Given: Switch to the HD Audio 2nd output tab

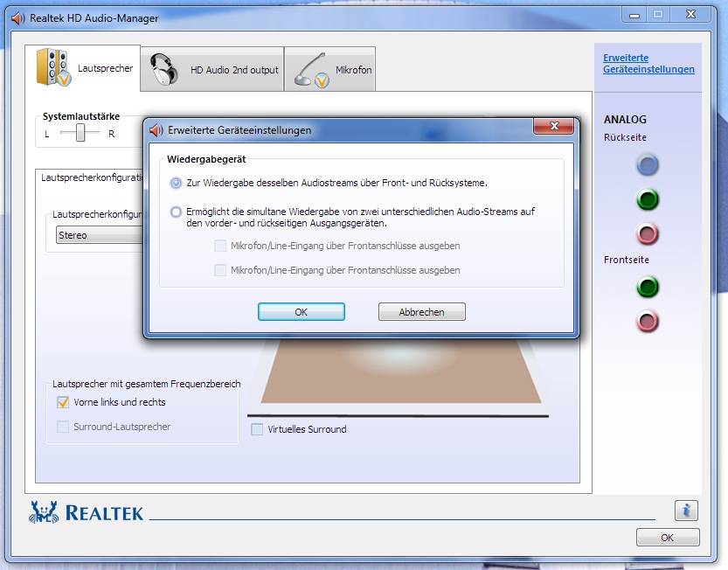Looking at the screenshot, I should tap(212, 69).
